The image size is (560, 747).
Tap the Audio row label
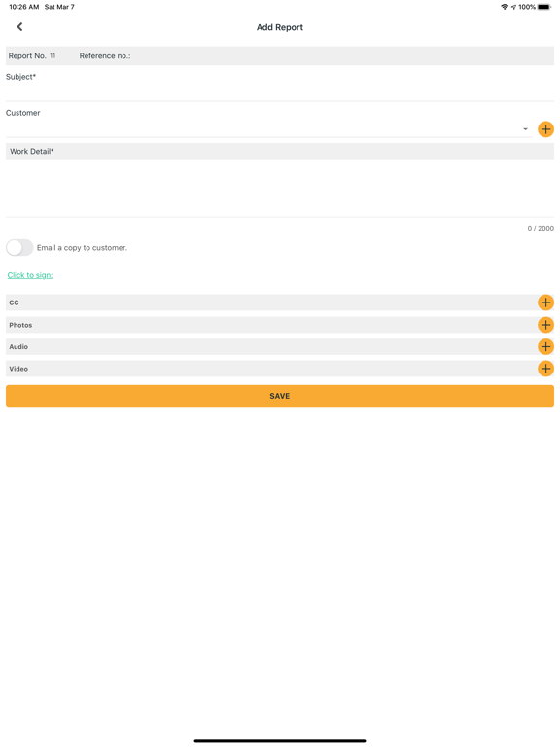(x=18, y=347)
